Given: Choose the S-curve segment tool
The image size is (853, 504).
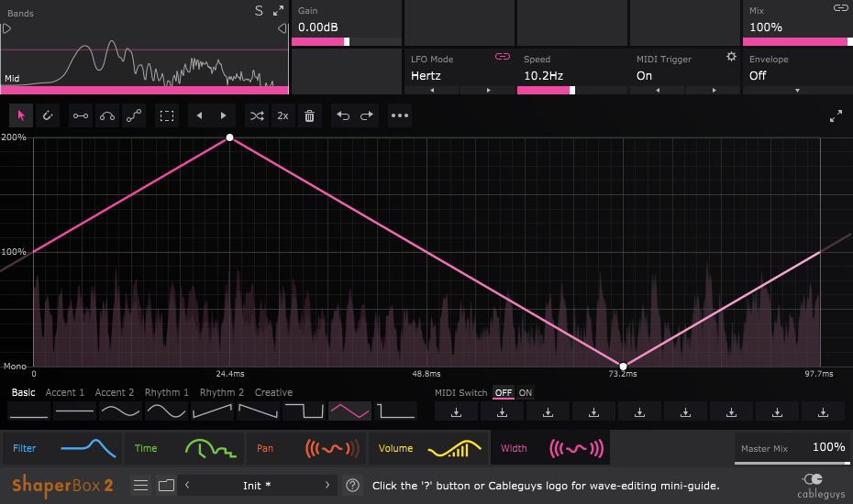Looking at the screenshot, I should [135, 116].
